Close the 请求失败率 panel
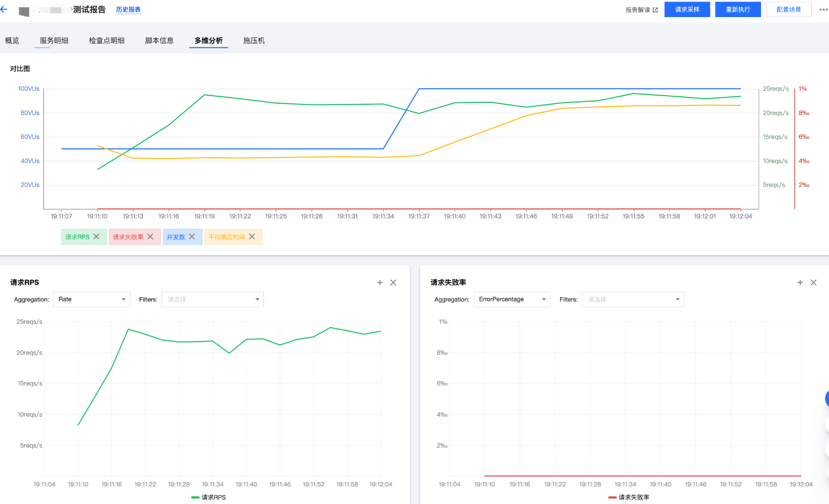Screen dimensions: 829x504 [x=813, y=282]
